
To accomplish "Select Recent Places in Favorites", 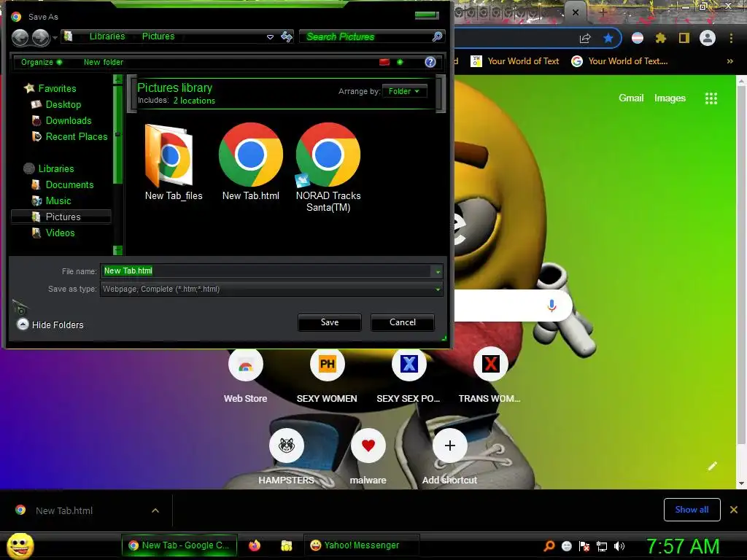I will point(69,136).
